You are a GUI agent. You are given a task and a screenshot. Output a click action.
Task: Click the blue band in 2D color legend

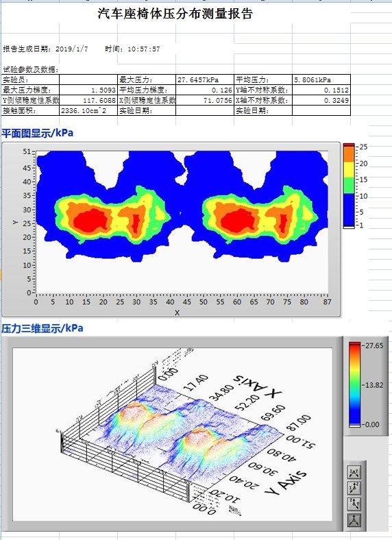point(349,210)
